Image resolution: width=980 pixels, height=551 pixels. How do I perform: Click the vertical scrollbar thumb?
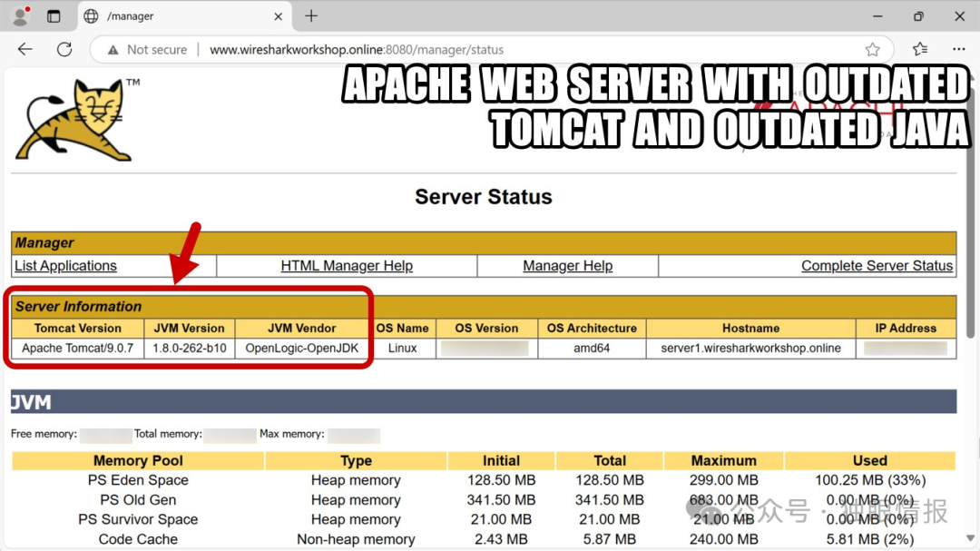970,212
